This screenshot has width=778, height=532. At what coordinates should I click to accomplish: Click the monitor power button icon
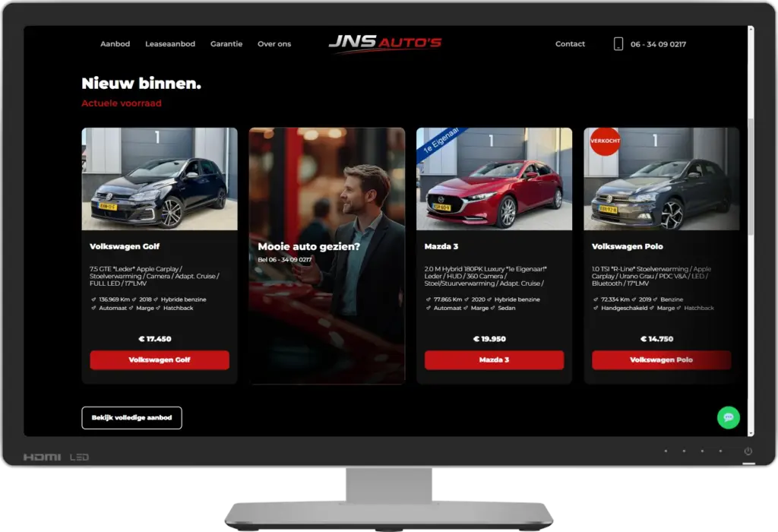tap(748, 451)
